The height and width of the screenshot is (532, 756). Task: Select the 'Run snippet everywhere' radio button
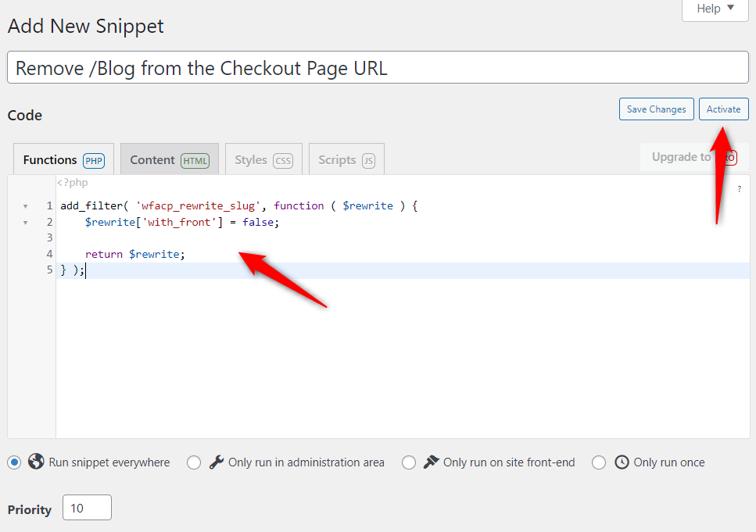pos(14,462)
